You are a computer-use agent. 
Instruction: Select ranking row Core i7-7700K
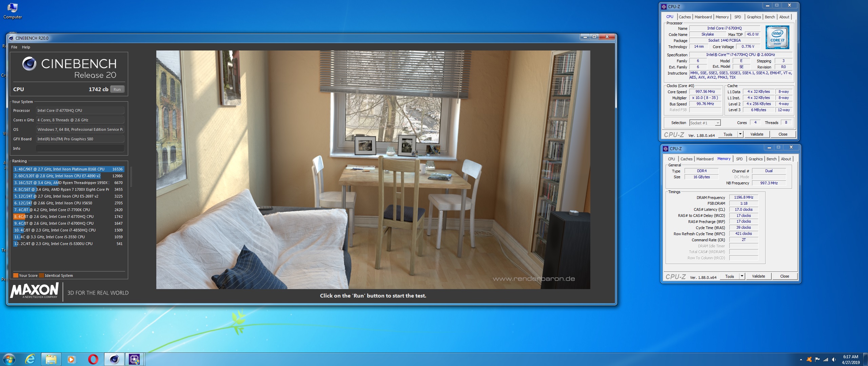click(x=68, y=210)
